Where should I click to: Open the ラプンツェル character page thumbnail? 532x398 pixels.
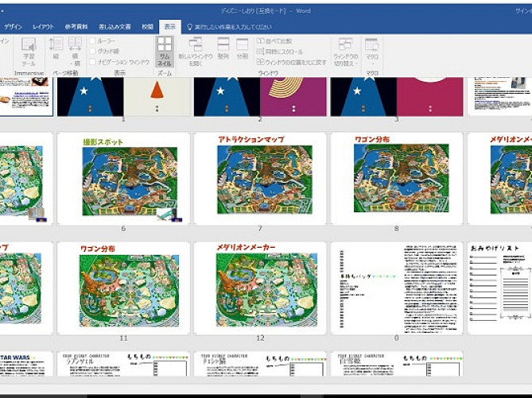pos(123,364)
